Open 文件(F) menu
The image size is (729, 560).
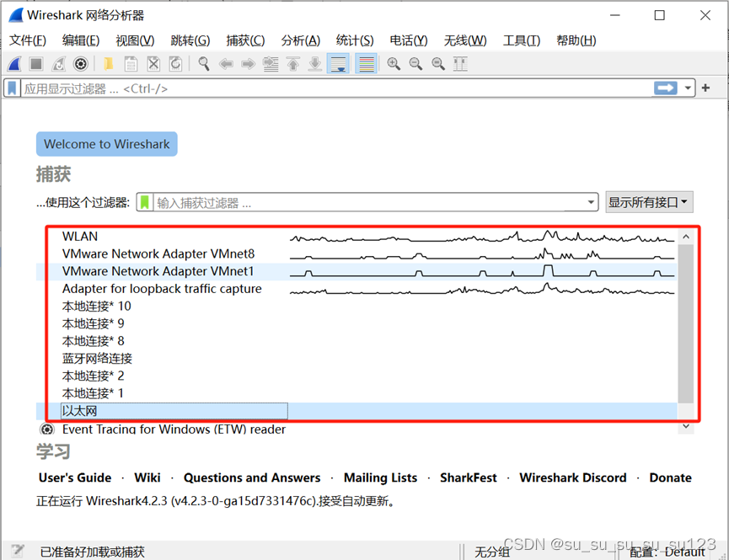pos(28,40)
